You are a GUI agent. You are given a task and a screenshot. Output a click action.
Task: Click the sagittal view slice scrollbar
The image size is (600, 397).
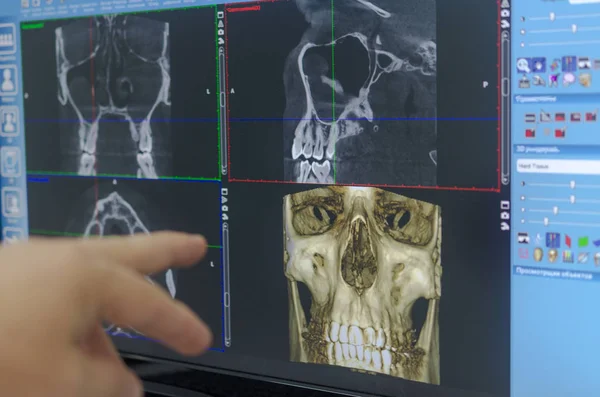505,107
